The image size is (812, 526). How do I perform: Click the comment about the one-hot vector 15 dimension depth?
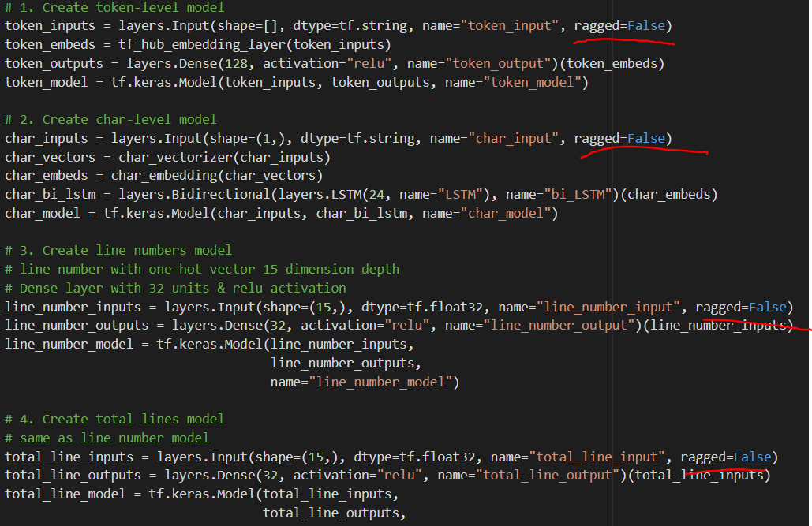(x=202, y=269)
